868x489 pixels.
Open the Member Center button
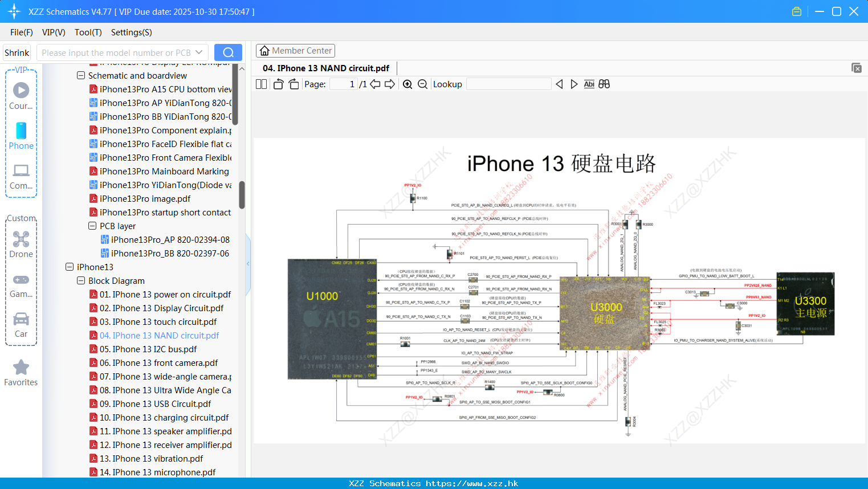295,51
